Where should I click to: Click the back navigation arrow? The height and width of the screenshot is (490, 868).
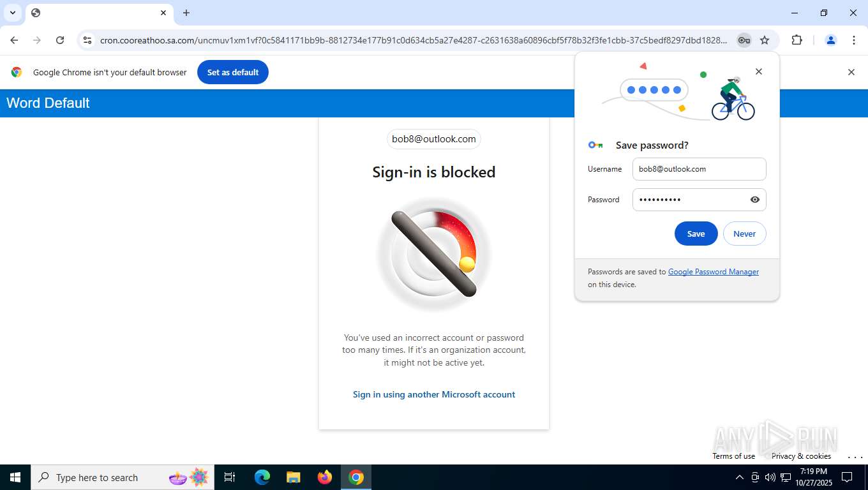tap(14, 40)
